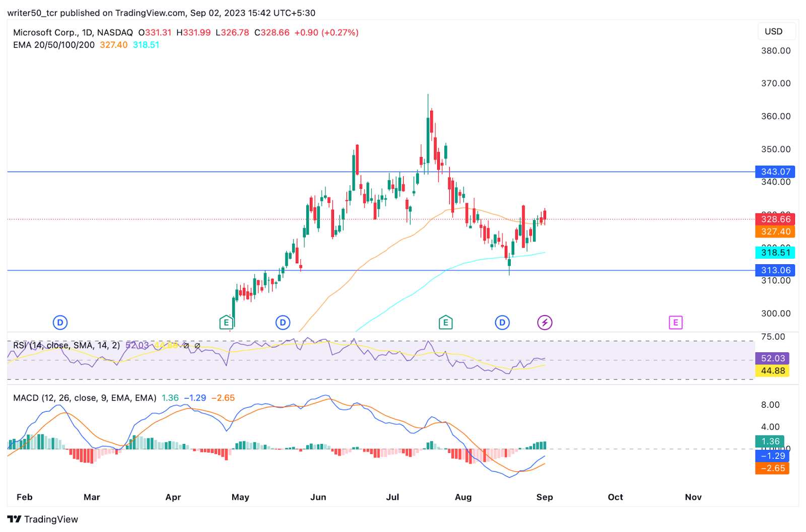The width and height of the screenshot is (806, 532).
Task: Click the Aug label on the time axis
Action: pyautogui.click(x=463, y=497)
